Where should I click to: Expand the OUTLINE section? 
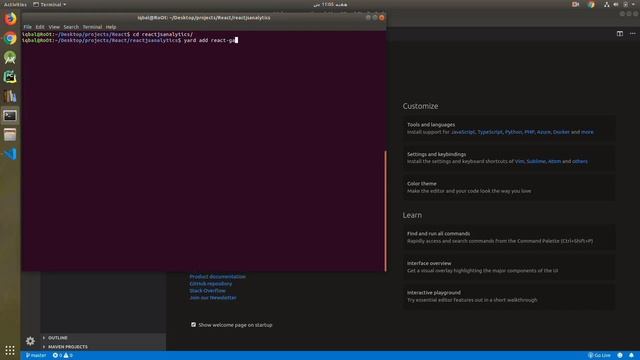[x=58, y=338]
